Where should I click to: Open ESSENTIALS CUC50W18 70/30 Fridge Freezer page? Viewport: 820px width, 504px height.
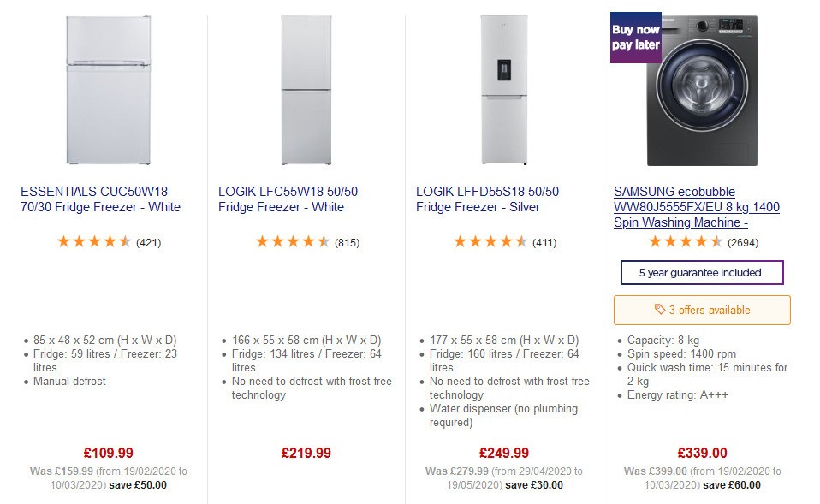click(100, 198)
